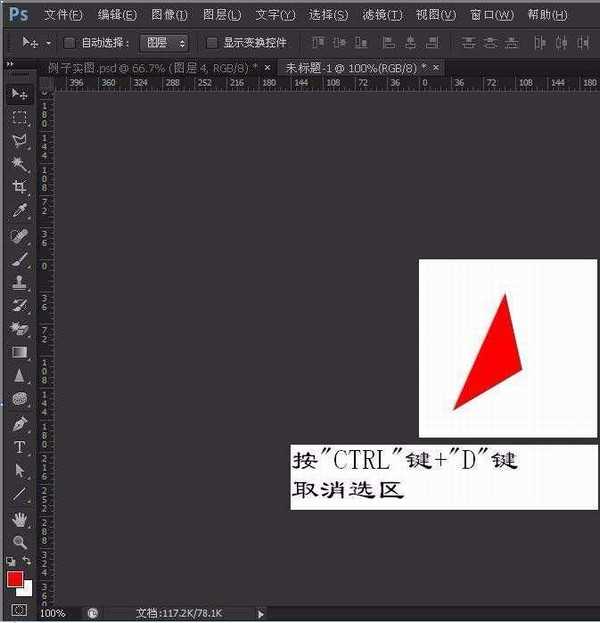
Task: Click the 文档:117.2K/78.1K status text
Action: pyautogui.click(x=179, y=613)
